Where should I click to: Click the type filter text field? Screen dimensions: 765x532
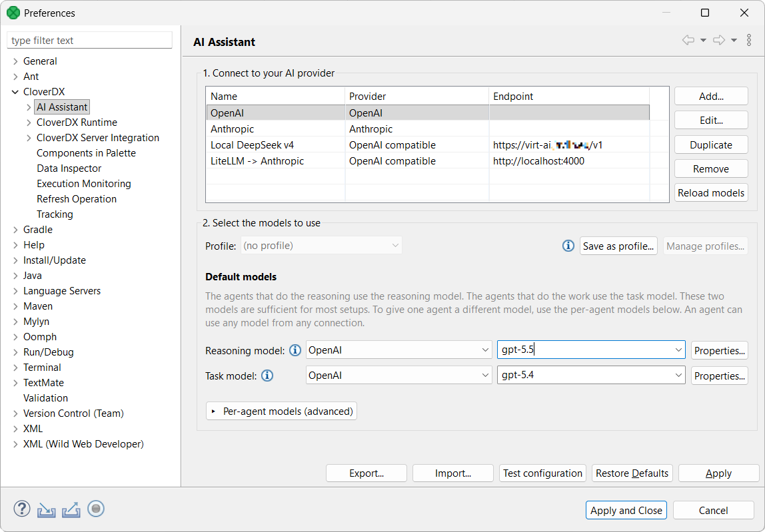[x=89, y=41]
